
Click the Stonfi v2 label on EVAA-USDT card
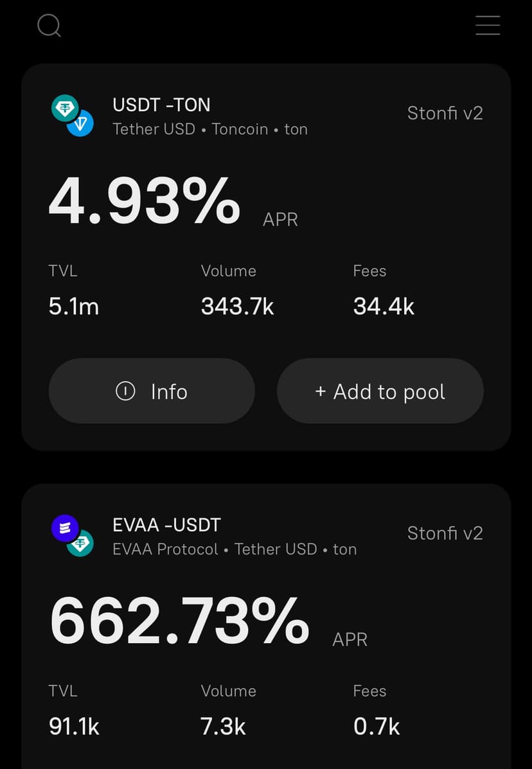click(445, 533)
